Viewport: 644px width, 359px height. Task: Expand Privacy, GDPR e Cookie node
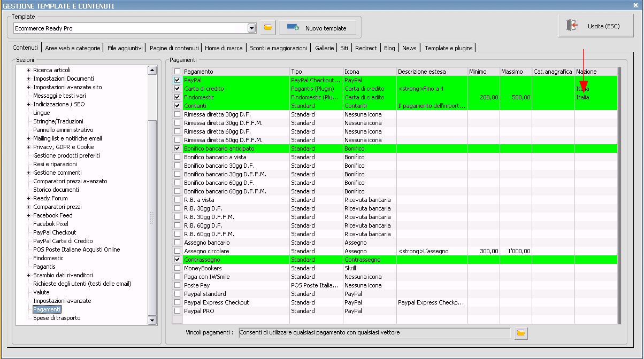point(28,147)
